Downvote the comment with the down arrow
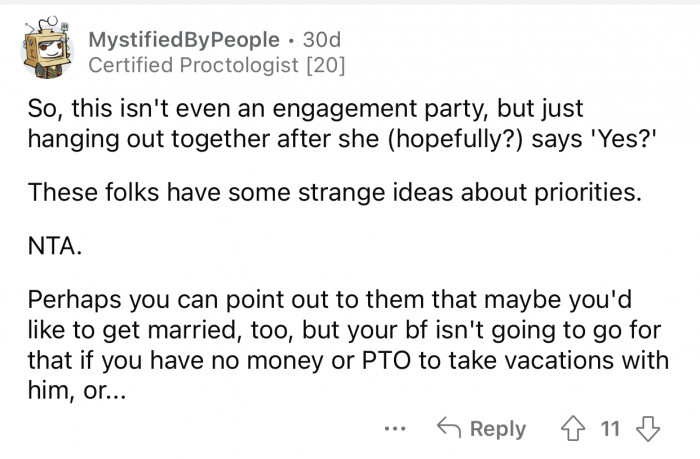Screen dimensions: 700x459 click(650, 429)
